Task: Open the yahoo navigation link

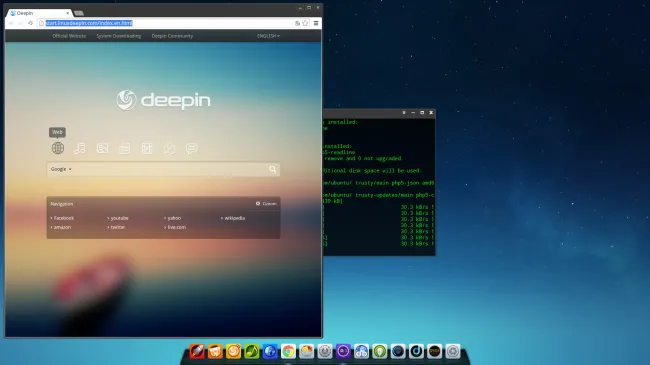Action: [173, 218]
